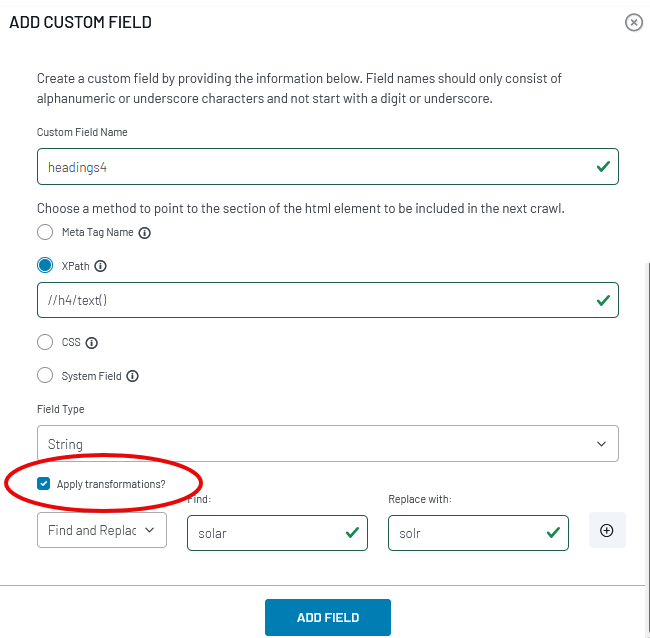The image size is (650, 638).
Task: Close the Add Custom Field dialog
Action: (633, 22)
